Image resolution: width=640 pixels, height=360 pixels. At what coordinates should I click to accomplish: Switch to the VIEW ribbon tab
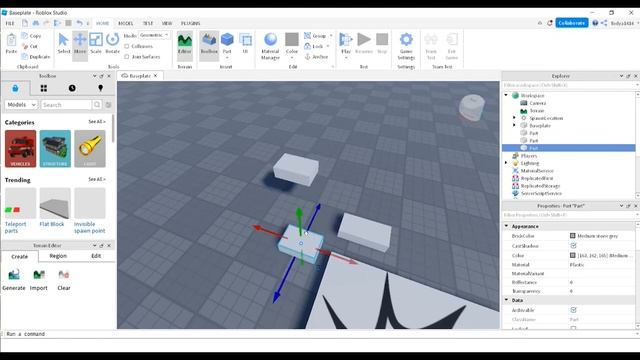click(167, 24)
